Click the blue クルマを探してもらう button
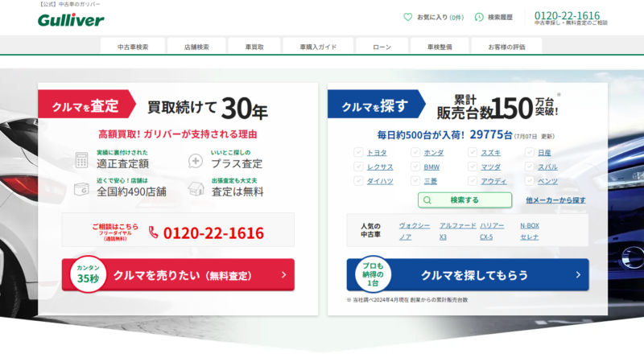This screenshot has height=362, width=644. pyautogui.click(x=468, y=274)
